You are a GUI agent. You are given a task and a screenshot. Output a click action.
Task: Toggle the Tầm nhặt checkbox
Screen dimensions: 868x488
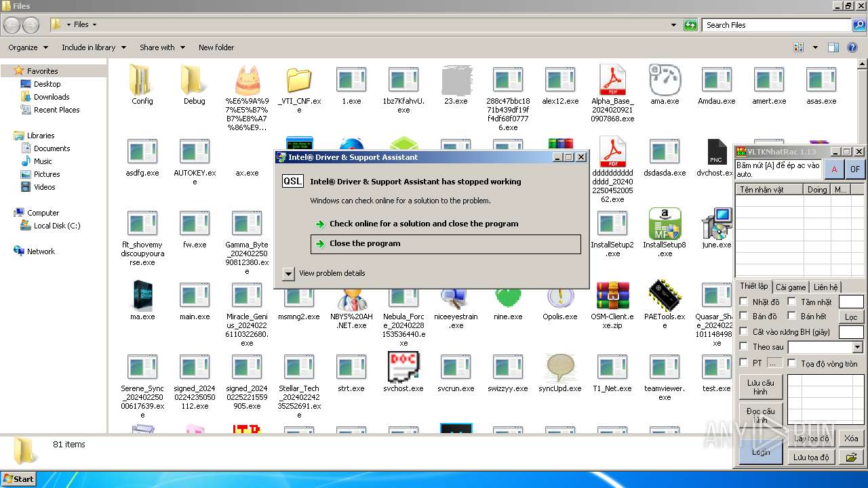click(x=791, y=302)
